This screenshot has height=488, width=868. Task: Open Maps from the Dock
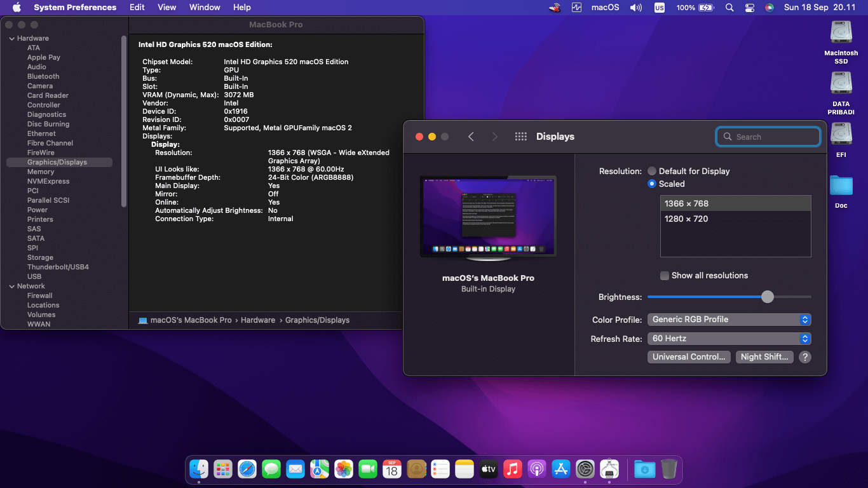point(320,470)
